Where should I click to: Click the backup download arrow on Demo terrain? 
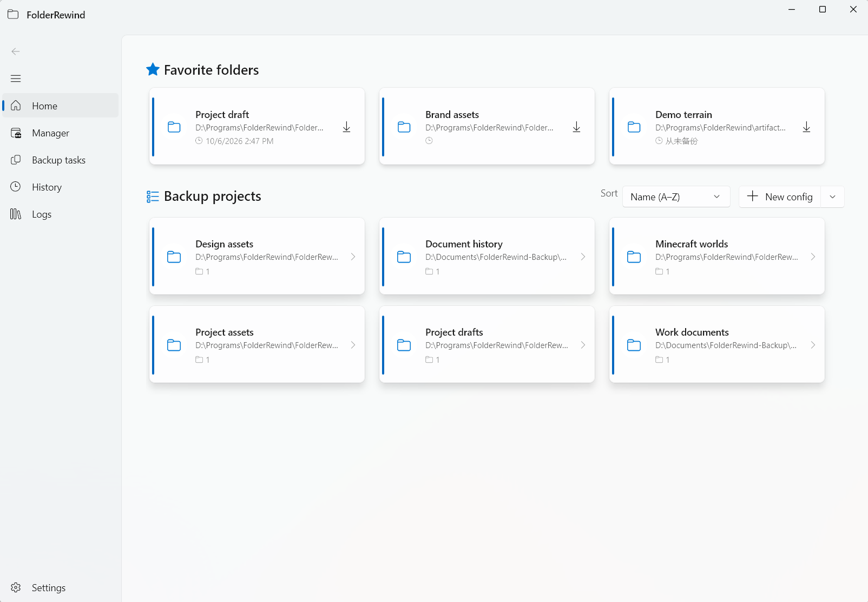806,127
